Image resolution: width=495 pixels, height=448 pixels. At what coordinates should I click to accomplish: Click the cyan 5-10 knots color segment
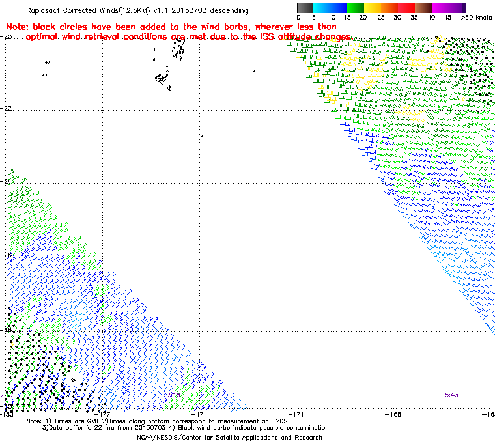coord(322,8)
